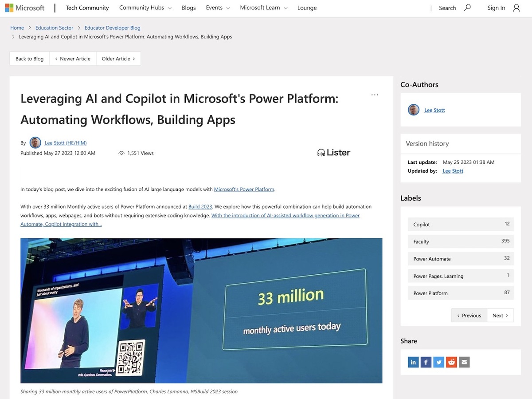Share article on Facebook
This screenshot has height=399, width=532.
426,362
